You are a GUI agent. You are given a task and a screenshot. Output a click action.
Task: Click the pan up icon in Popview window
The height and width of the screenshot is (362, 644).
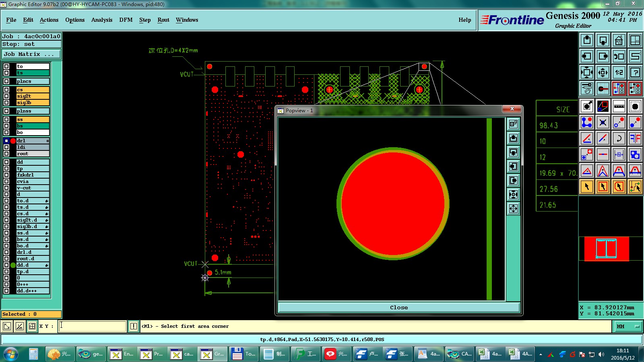tap(513, 138)
